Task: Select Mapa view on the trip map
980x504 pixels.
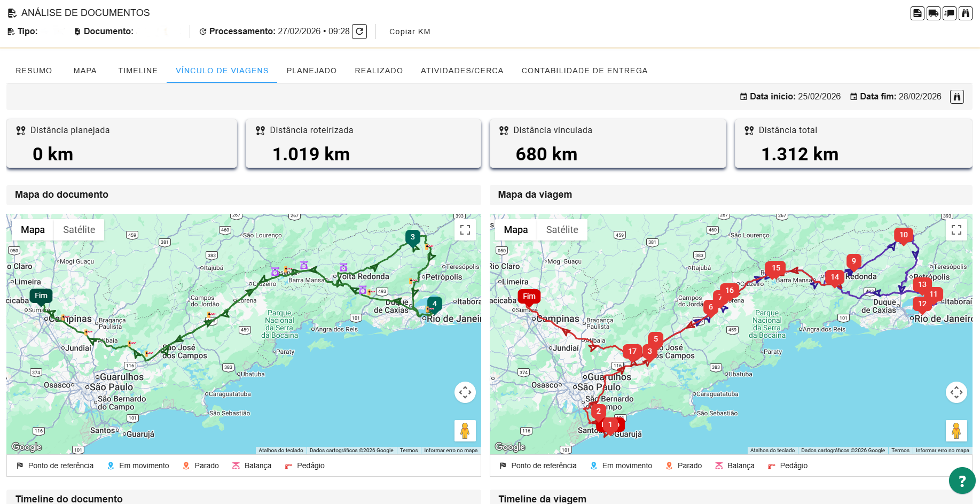Action: coord(515,230)
